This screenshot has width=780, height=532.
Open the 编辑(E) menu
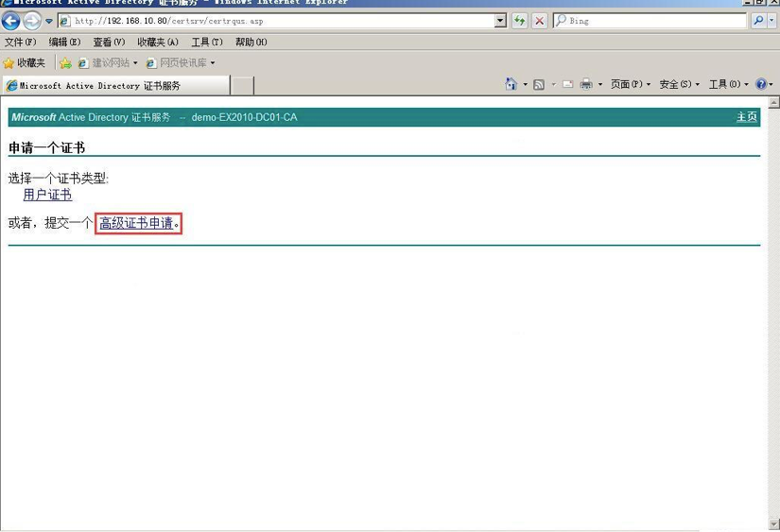click(64, 43)
